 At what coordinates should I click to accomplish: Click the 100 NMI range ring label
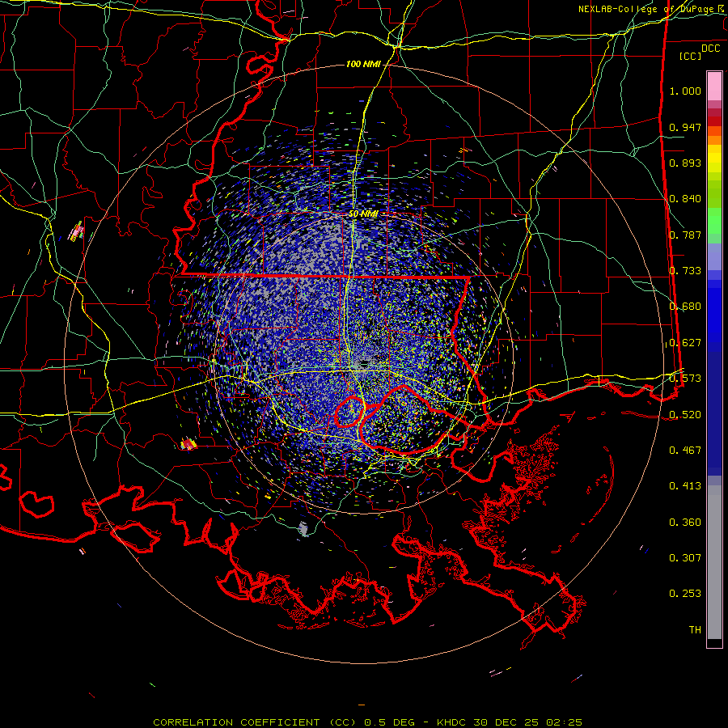pyautogui.click(x=363, y=64)
